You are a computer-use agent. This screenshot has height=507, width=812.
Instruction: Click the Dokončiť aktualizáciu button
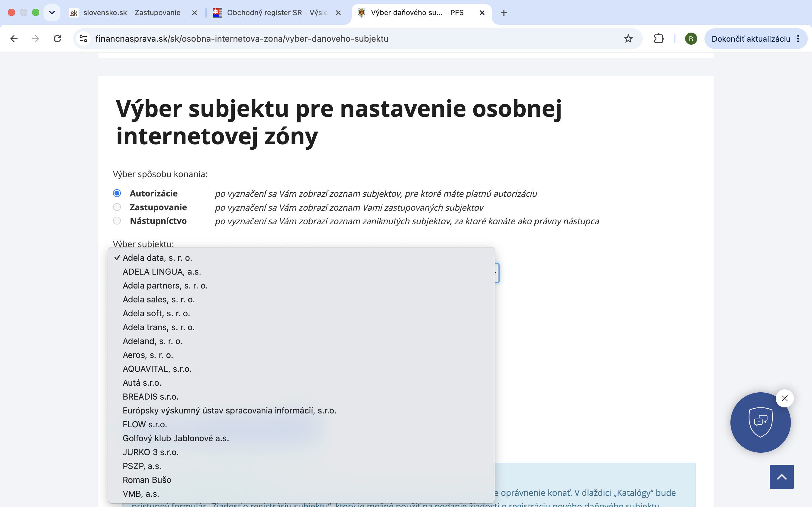(x=756, y=39)
